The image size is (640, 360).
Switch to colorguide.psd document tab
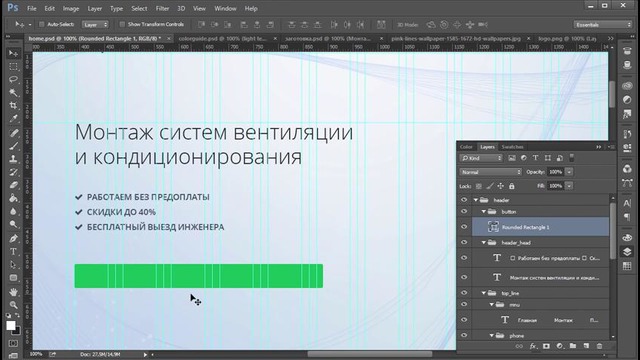pyautogui.click(x=223, y=38)
